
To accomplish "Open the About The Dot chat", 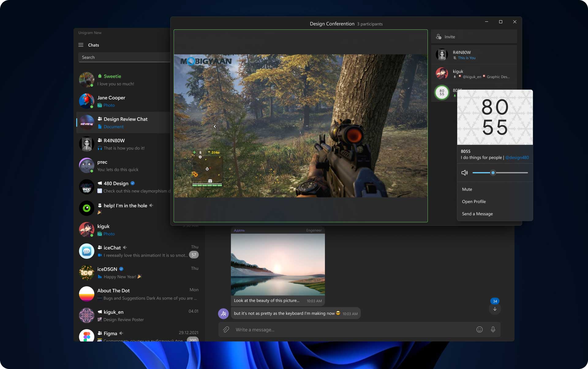I will pyautogui.click(x=139, y=294).
